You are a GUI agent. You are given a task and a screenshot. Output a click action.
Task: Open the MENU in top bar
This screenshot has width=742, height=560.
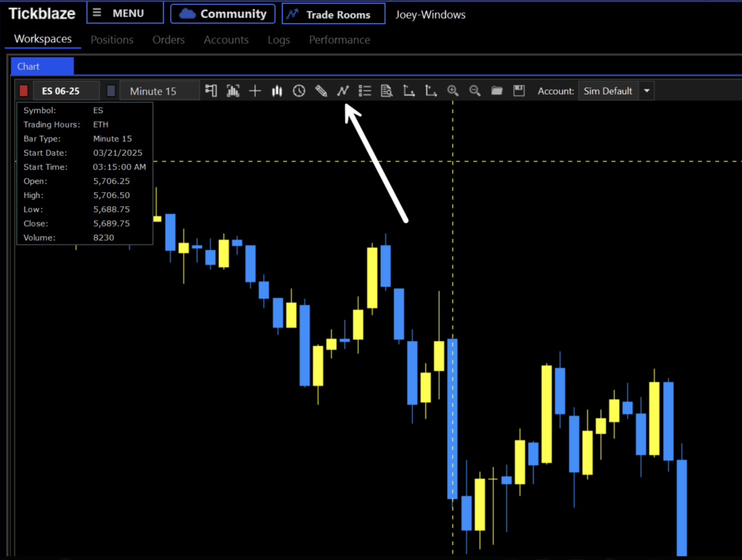click(124, 12)
